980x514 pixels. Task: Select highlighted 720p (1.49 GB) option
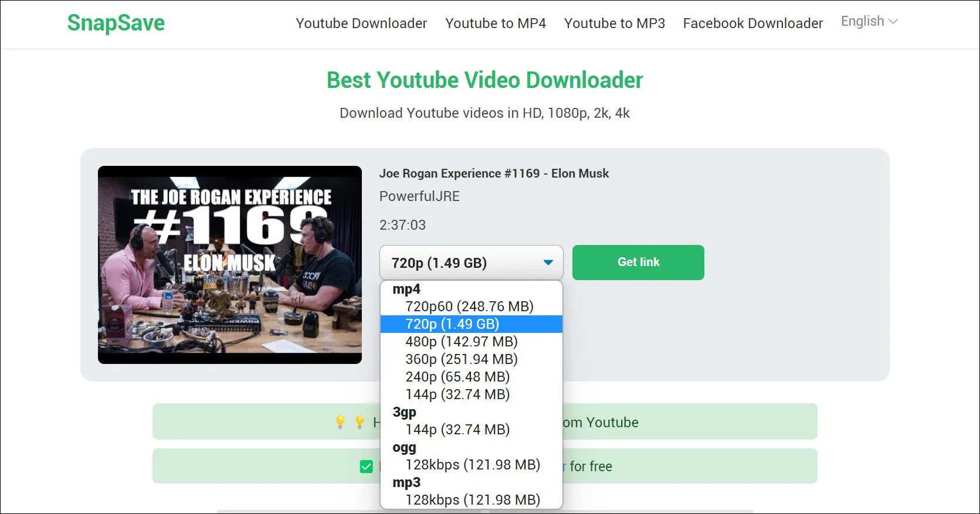coord(472,324)
